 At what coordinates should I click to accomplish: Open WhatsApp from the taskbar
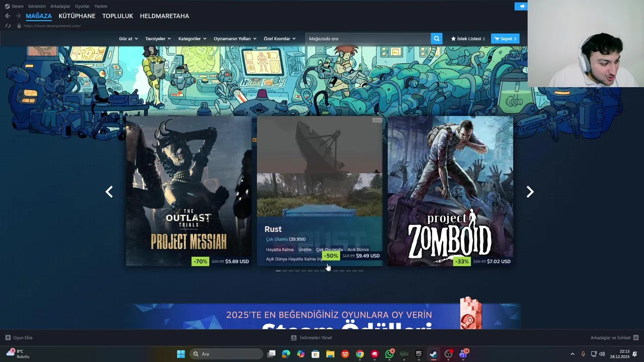tap(389, 354)
